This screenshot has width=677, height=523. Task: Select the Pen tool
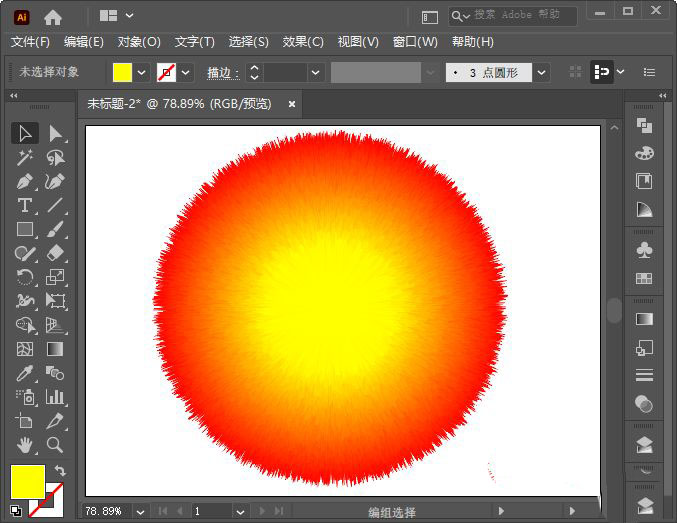pyautogui.click(x=26, y=181)
